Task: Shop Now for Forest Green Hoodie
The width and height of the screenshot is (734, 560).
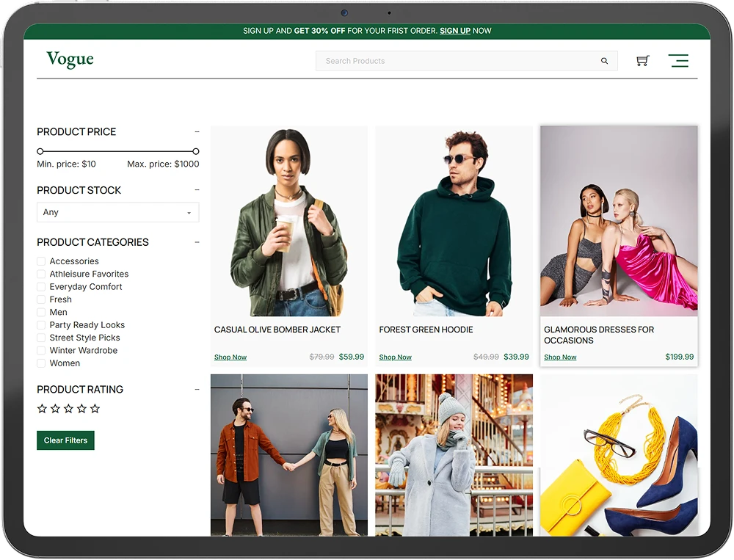Action: (395, 357)
